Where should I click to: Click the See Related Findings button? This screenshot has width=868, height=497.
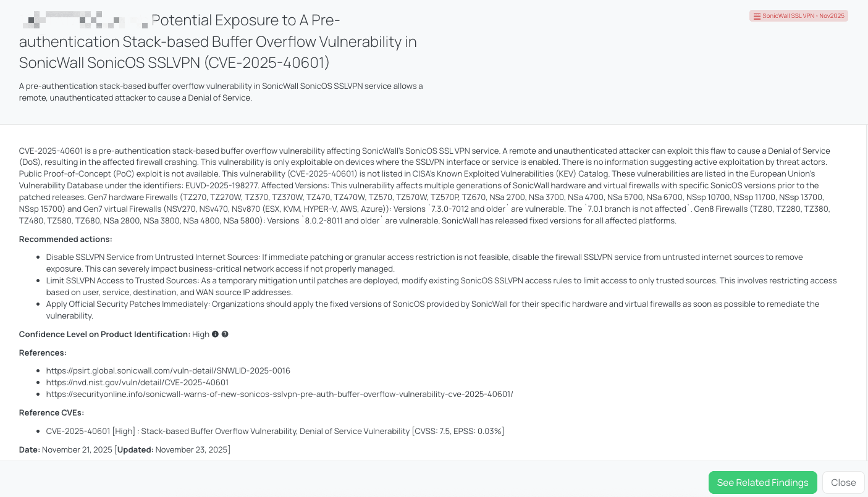point(762,482)
